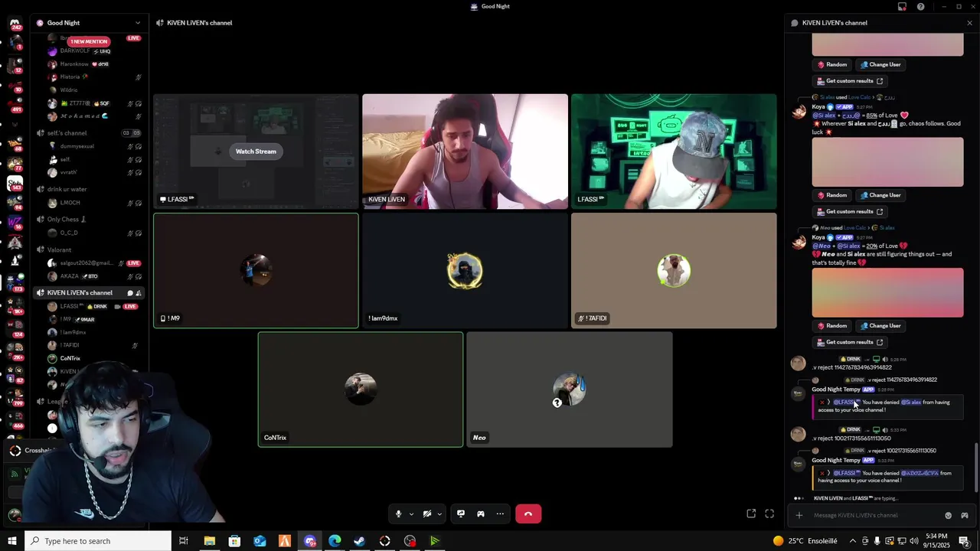
Task: Click Random button under the 20% love card
Action: 832,326
